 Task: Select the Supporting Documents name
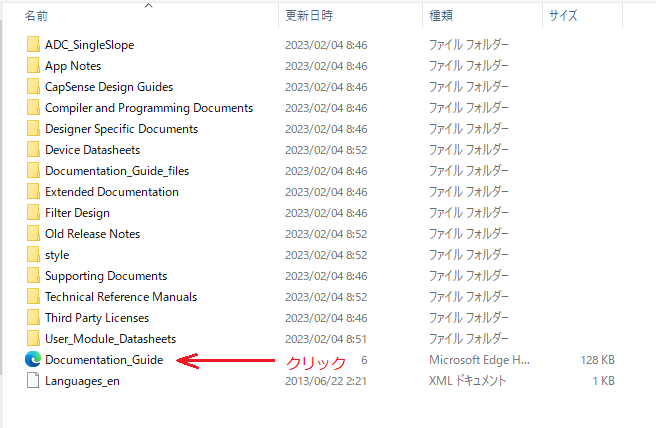106,276
